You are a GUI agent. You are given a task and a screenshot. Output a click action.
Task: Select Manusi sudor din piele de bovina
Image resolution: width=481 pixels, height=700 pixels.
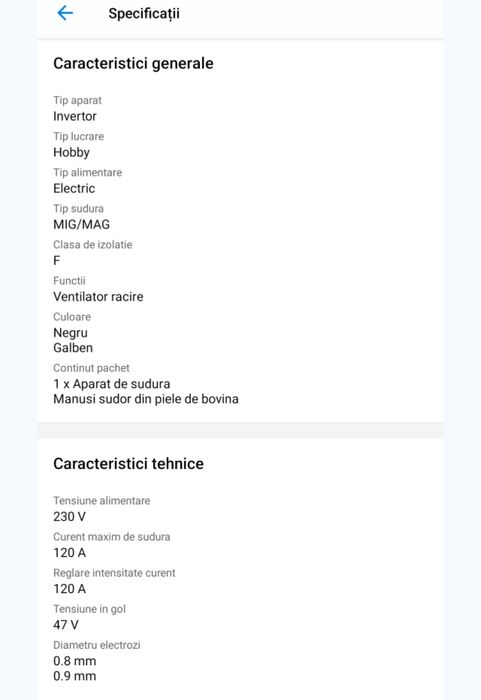click(146, 399)
